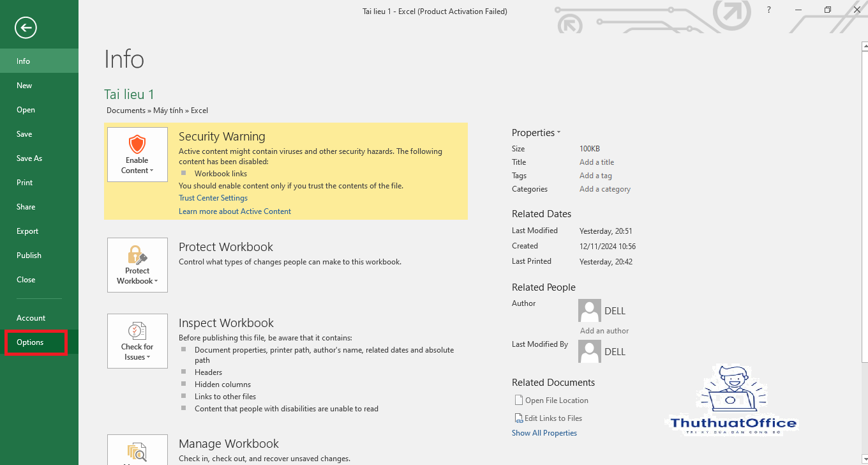
Task: Choose Close in the sidebar
Action: click(x=39, y=280)
